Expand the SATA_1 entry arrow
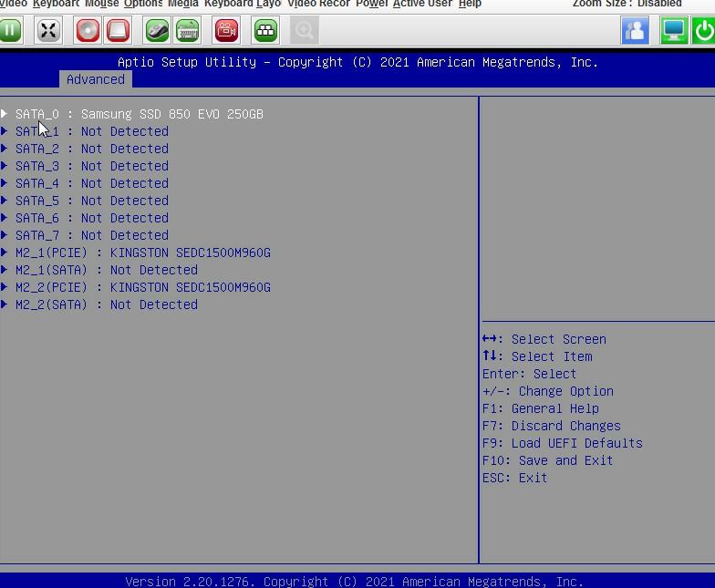Screen dimensions: 715x588 point(4,131)
